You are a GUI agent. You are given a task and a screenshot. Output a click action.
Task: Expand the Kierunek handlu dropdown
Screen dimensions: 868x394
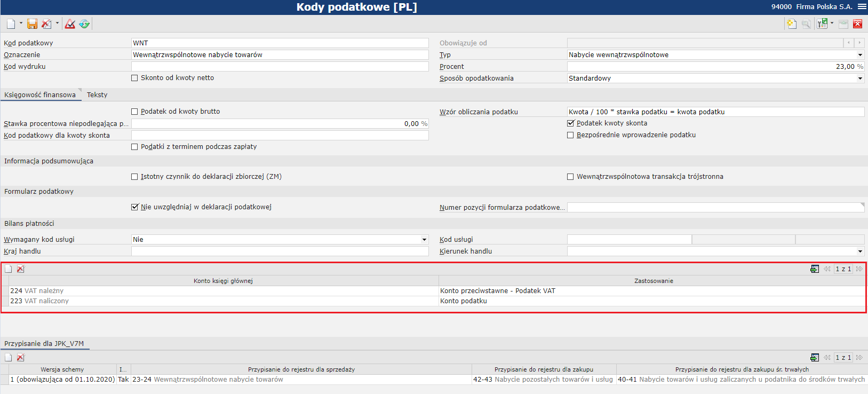pyautogui.click(x=860, y=251)
